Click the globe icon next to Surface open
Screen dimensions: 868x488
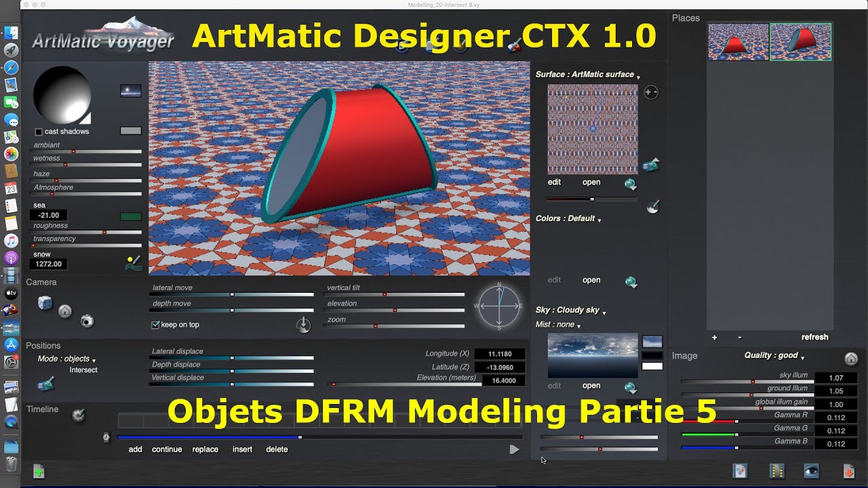click(x=631, y=184)
